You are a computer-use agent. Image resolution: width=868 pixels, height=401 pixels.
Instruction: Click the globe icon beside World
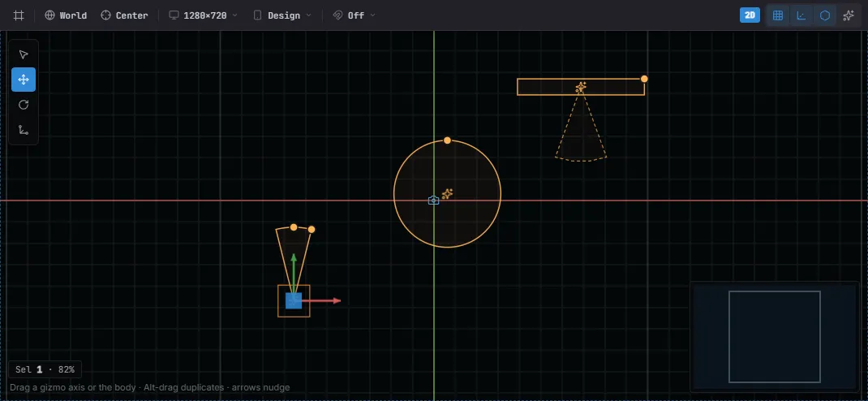coord(49,15)
